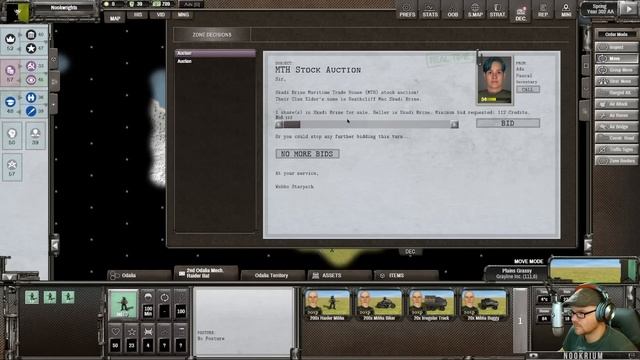Click the BID button

[508, 123]
